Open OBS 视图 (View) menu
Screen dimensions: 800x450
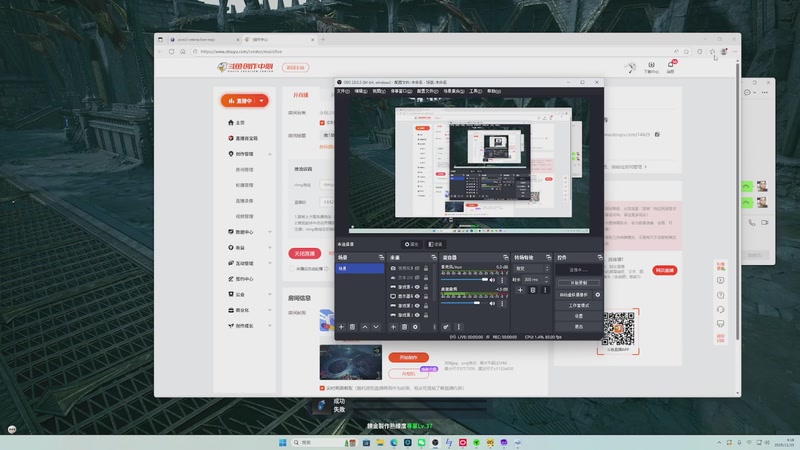[x=379, y=91]
